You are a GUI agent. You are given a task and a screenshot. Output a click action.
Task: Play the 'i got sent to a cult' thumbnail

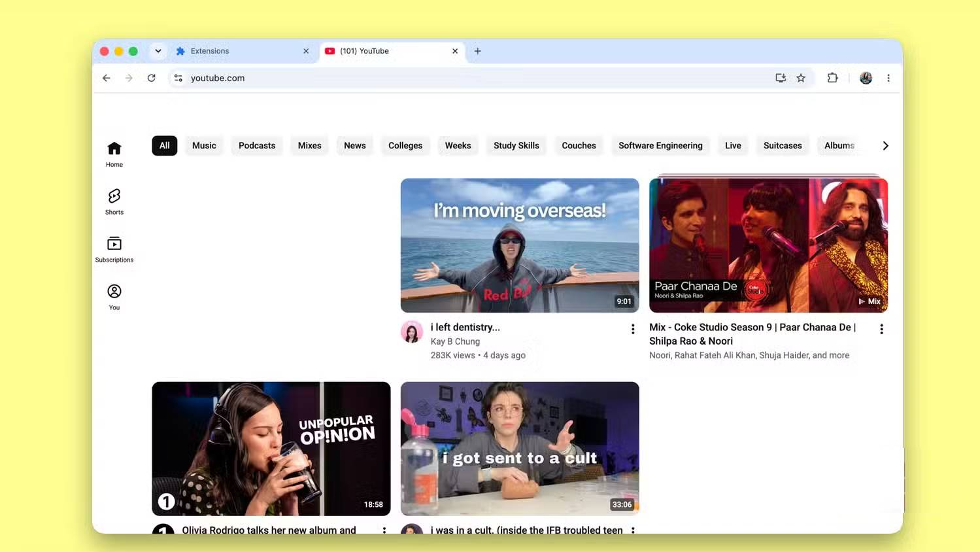pyautogui.click(x=520, y=449)
